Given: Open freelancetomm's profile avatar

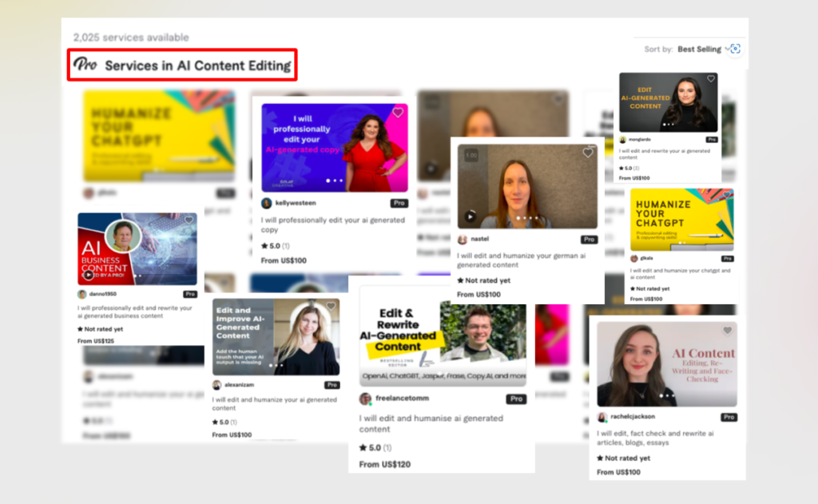Looking at the screenshot, I should (x=365, y=399).
